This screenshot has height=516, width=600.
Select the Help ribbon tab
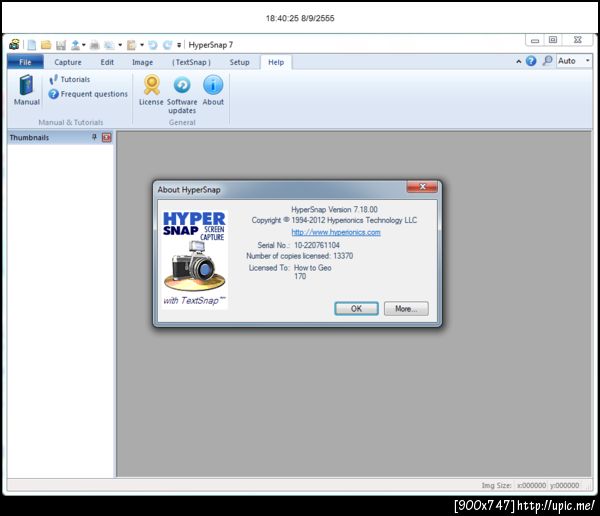pyautogui.click(x=276, y=62)
